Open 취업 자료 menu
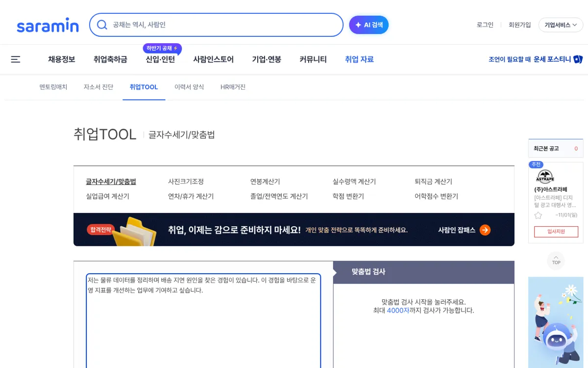 pyautogui.click(x=359, y=59)
